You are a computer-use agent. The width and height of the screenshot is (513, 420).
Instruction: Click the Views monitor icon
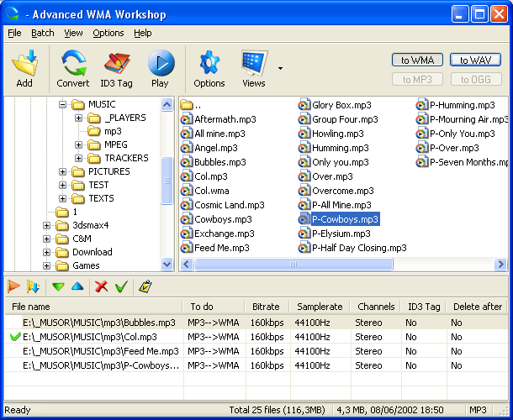254,63
